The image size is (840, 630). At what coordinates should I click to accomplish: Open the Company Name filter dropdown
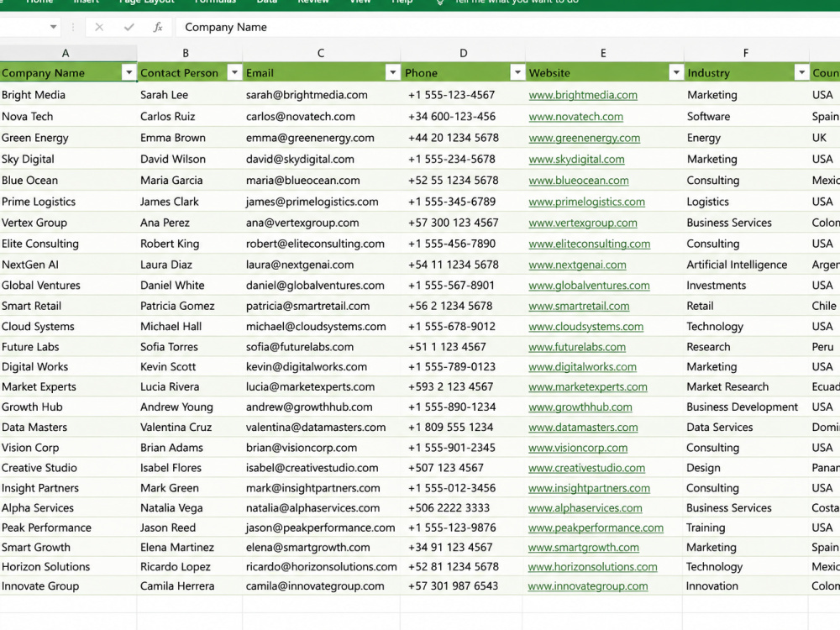129,73
